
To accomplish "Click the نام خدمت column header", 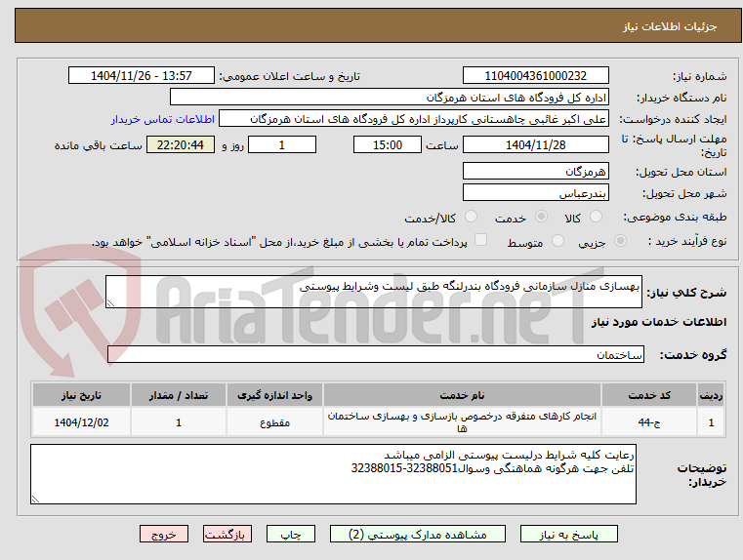I will [462, 395].
